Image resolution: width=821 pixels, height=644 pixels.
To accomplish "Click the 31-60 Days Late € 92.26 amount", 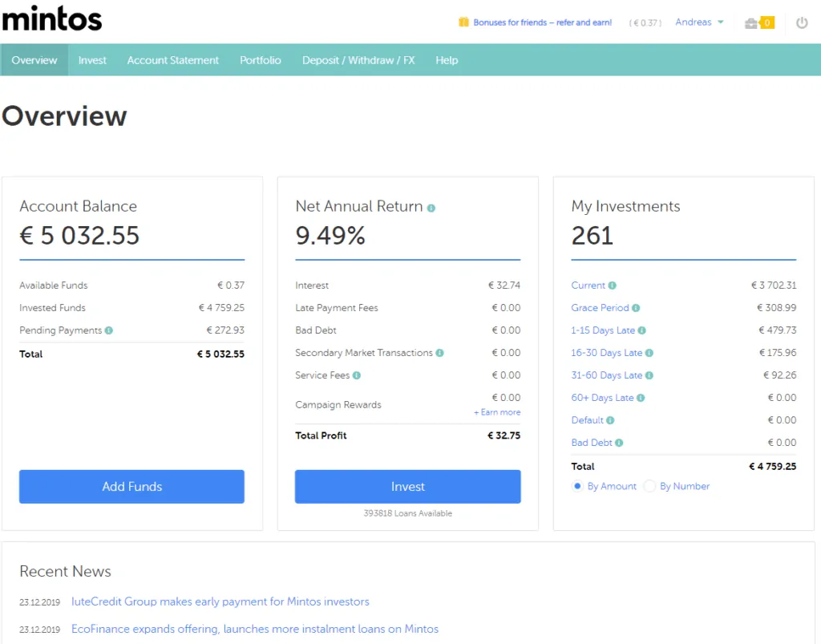I will (779, 375).
